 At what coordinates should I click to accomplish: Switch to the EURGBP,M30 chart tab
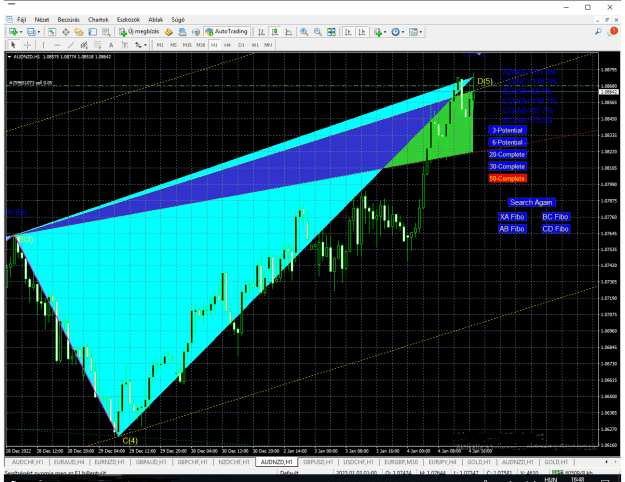coord(401,462)
